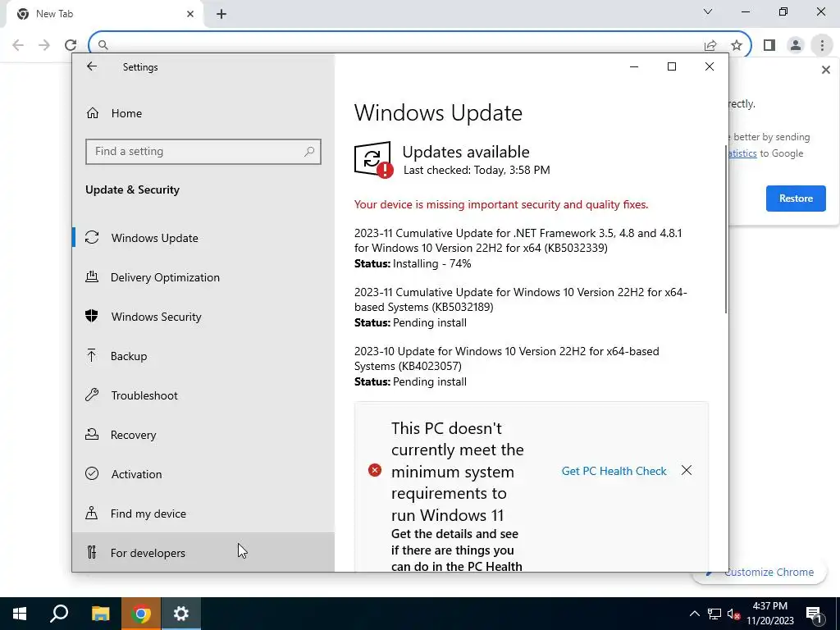This screenshot has width=840, height=630.
Task: Open Recovery settings
Action: point(203,435)
